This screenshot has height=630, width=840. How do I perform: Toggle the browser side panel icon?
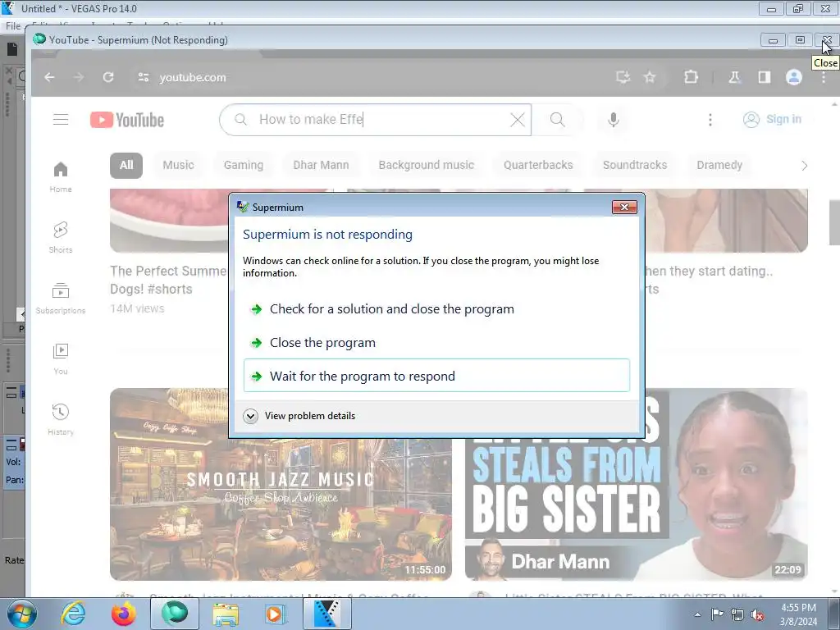coord(765,77)
